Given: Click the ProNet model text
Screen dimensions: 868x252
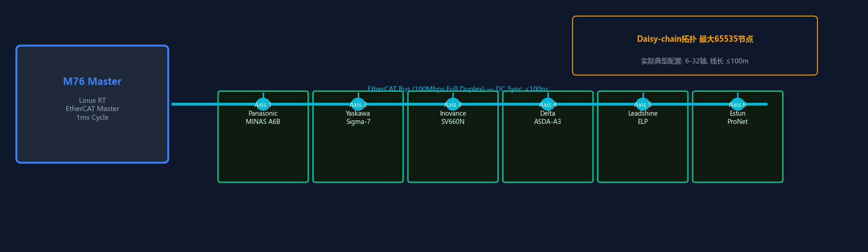Looking at the screenshot, I should point(738,122).
